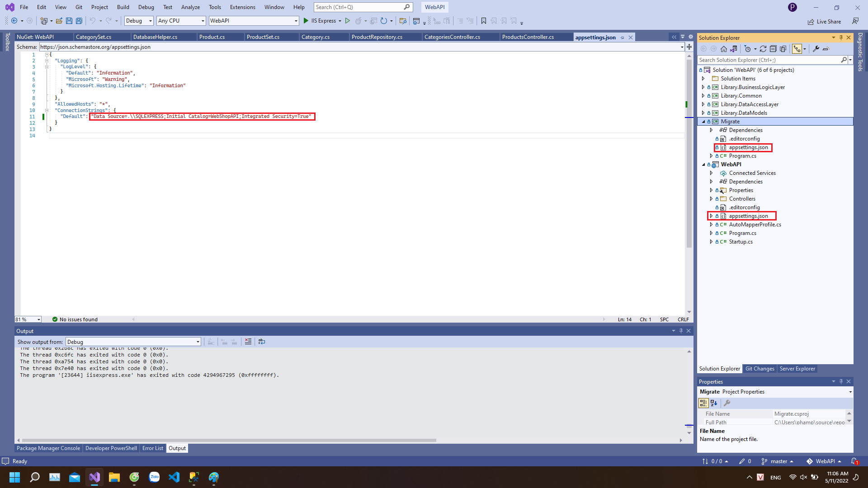Click the Save All toolbar icon
This screenshot has height=488, width=868.
point(79,21)
